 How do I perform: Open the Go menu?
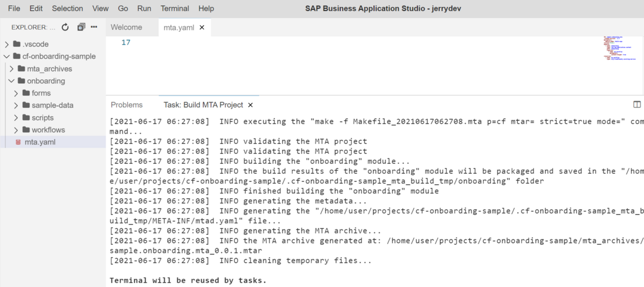click(x=123, y=9)
